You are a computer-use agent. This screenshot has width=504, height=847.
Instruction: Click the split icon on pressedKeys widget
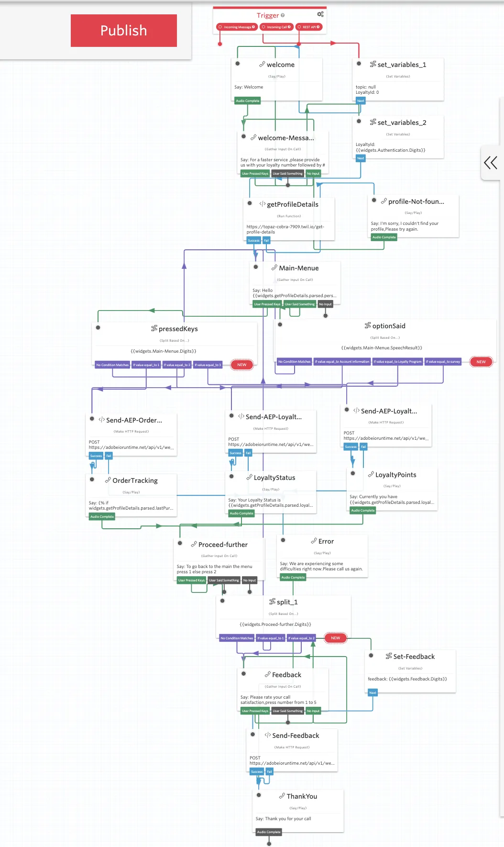point(154,328)
